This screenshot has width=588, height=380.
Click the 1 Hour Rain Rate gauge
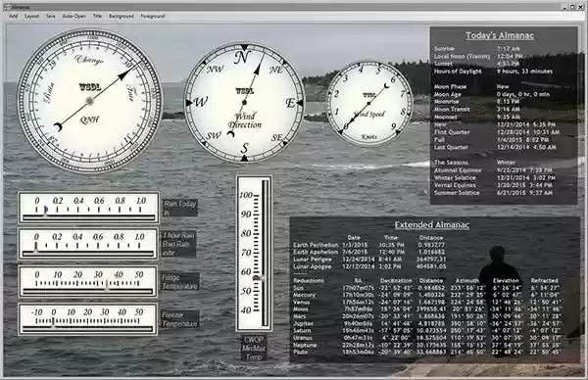88,244
